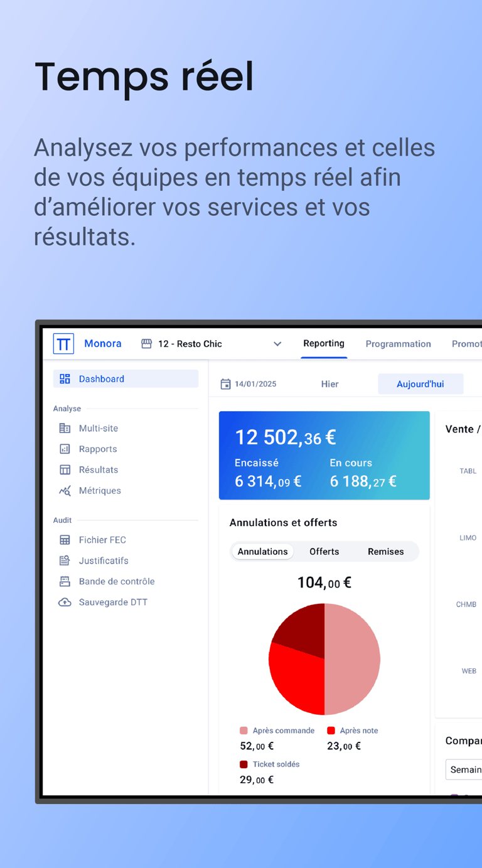Switch to the Reporting tab

324,343
